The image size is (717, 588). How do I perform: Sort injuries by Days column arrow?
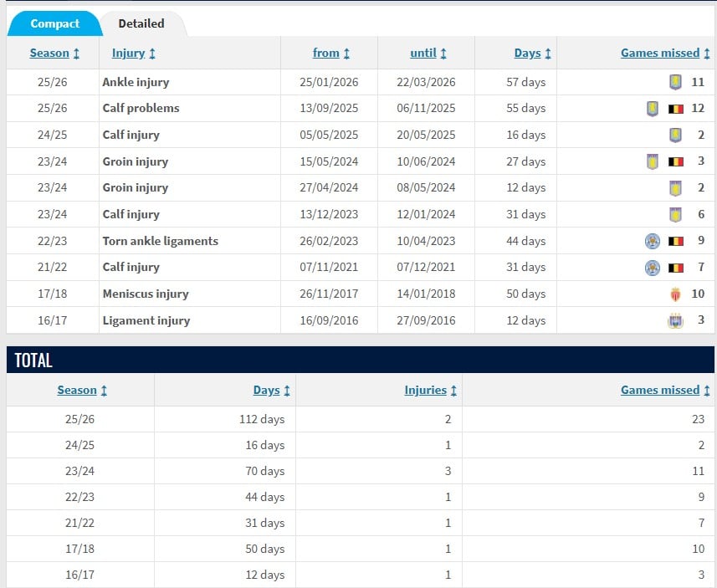(547, 54)
